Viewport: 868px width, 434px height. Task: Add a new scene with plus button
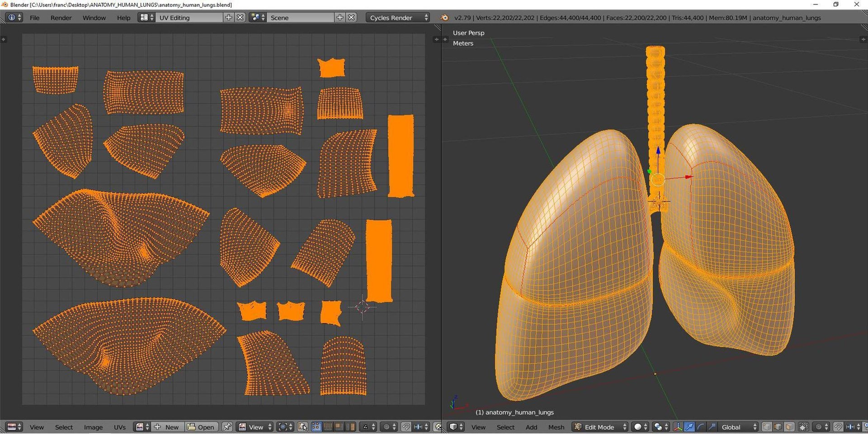click(x=340, y=17)
